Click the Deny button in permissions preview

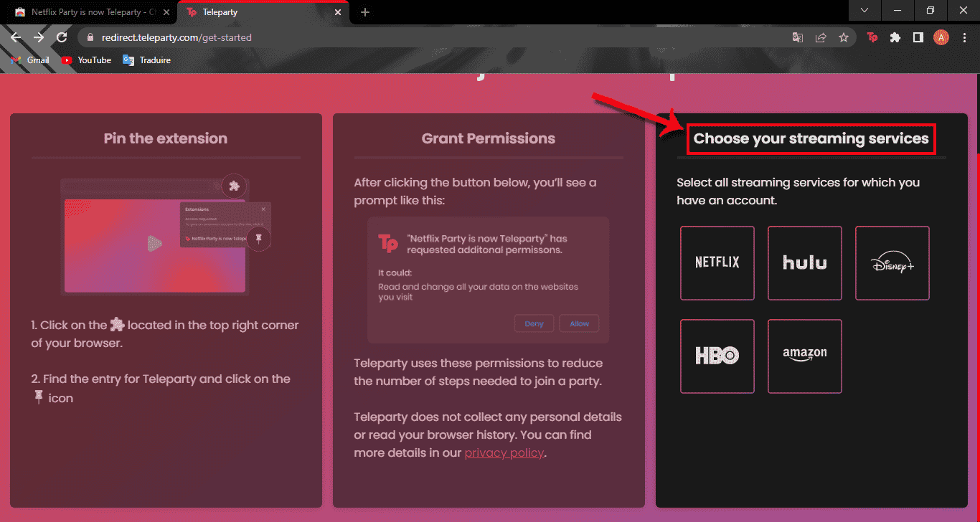point(534,323)
